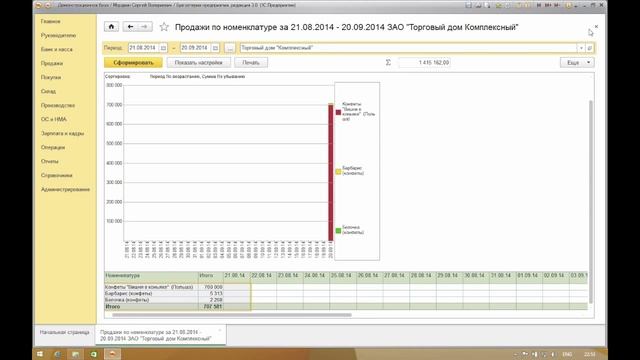The height and width of the screenshot is (360, 640).
Task: Open the Главное section
Action: (x=51, y=21)
